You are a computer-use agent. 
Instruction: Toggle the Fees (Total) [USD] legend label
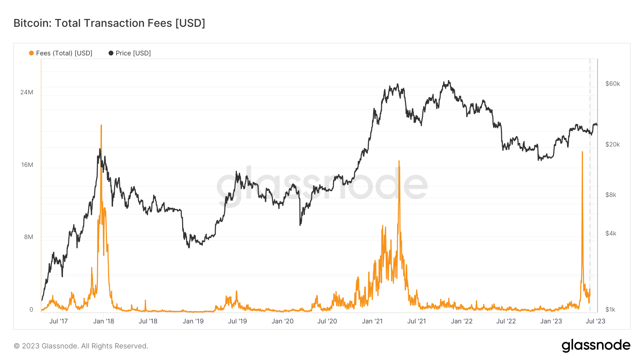click(x=64, y=53)
